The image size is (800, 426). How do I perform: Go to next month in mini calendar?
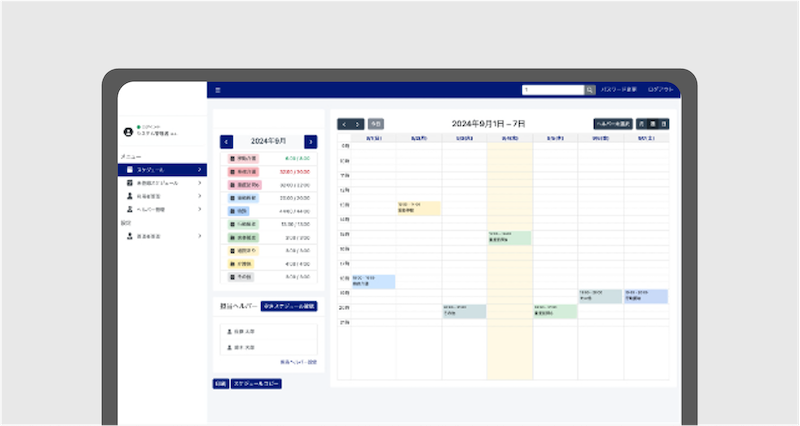pos(310,142)
